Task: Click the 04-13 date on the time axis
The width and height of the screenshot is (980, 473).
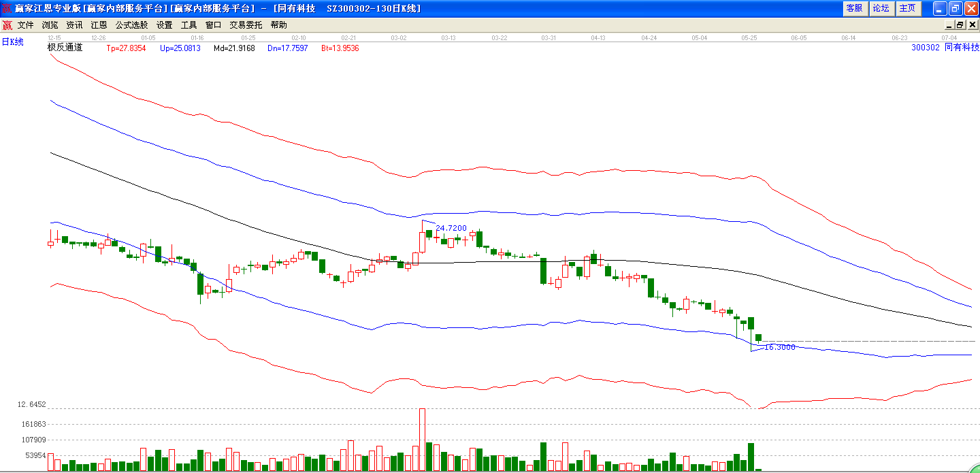Action: 599,37
